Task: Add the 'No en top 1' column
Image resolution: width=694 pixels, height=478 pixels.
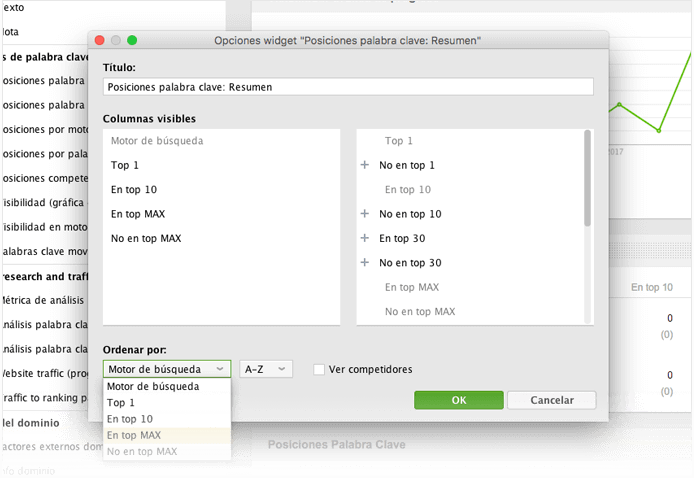Action: (365, 165)
